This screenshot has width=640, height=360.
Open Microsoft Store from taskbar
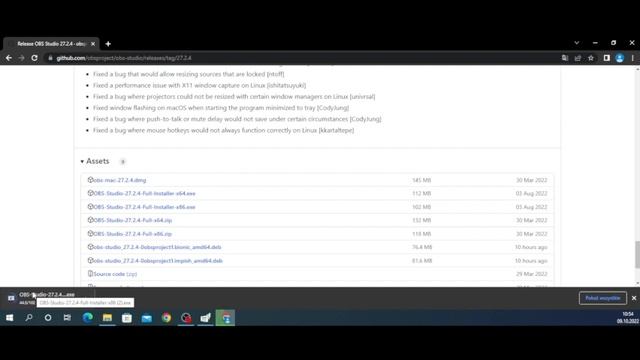click(127, 318)
